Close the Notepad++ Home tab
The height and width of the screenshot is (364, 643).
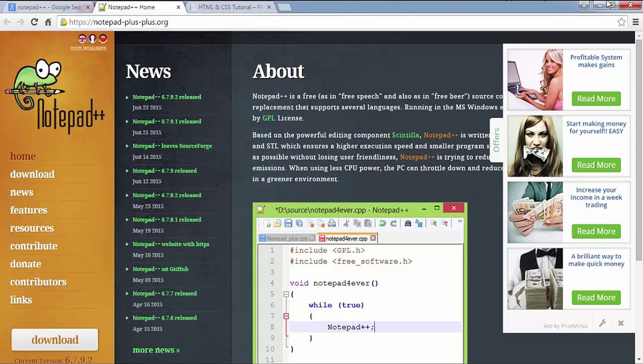click(178, 7)
